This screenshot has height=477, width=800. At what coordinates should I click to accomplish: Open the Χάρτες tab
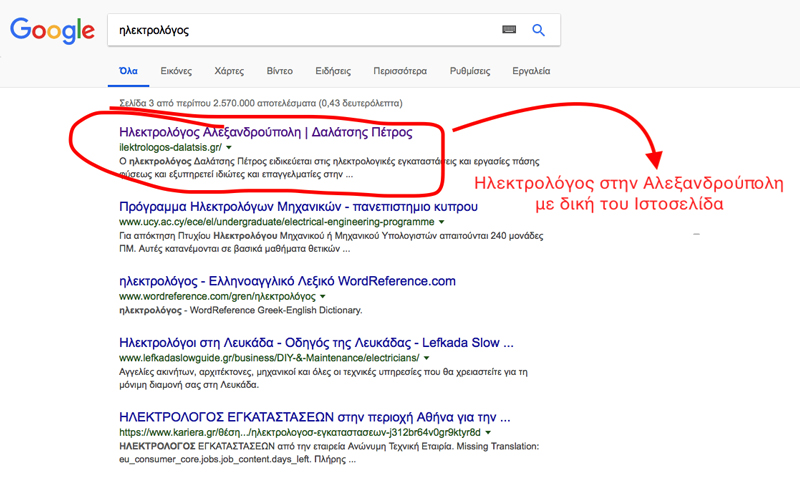pyautogui.click(x=229, y=72)
